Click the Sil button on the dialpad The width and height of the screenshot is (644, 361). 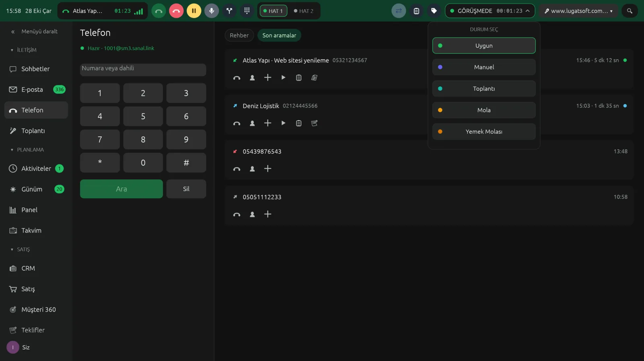tap(186, 189)
